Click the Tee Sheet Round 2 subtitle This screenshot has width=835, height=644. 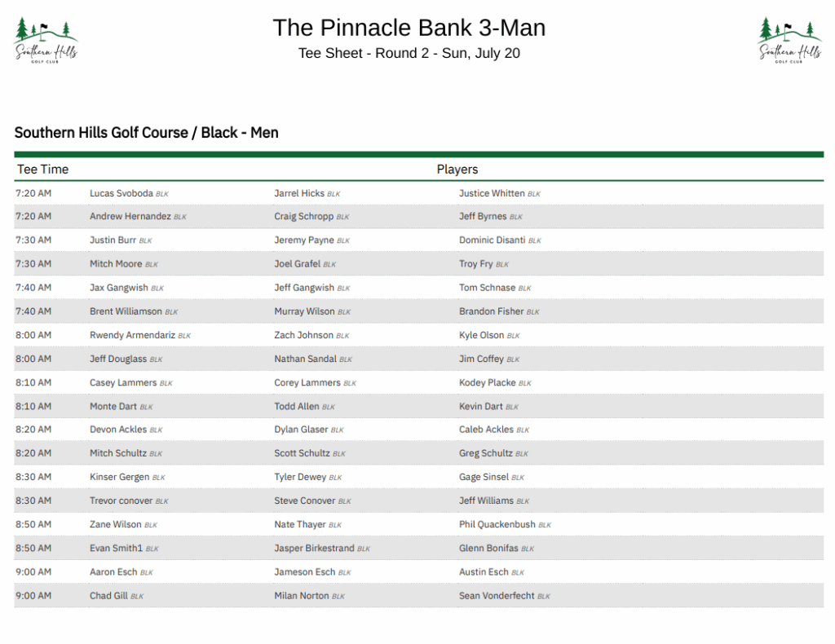[x=409, y=53]
